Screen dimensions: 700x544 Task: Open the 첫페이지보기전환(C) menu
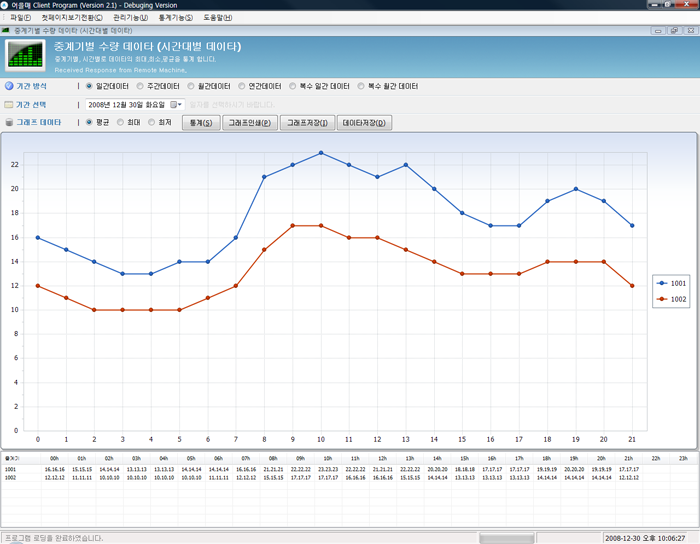(72, 17)
